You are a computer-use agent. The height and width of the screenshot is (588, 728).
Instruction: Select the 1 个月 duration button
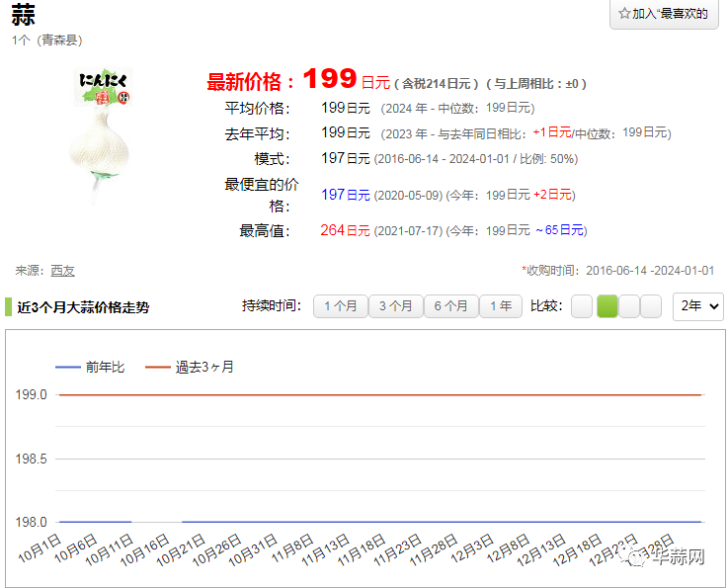click(x=341, y=306)
